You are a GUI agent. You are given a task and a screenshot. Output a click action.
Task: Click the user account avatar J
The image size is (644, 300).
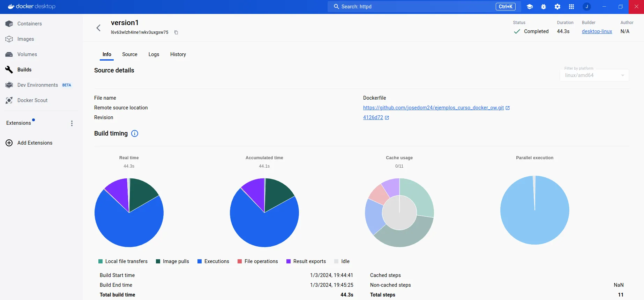pos(587,7)
